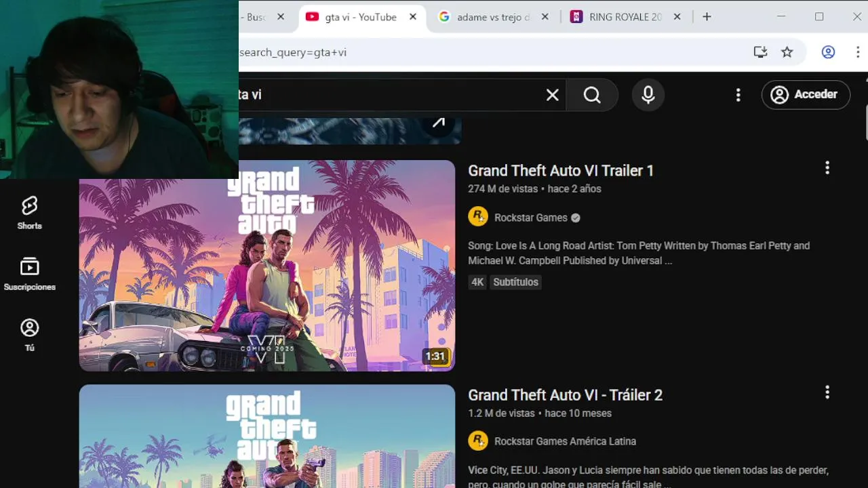
Task: Open Grand Theft Auto VI Trailer 1 title
Action: [561, 171]
